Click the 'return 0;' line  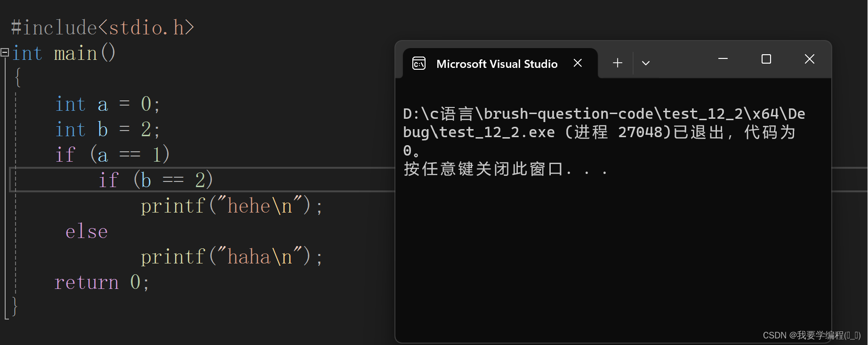point(102,282)
